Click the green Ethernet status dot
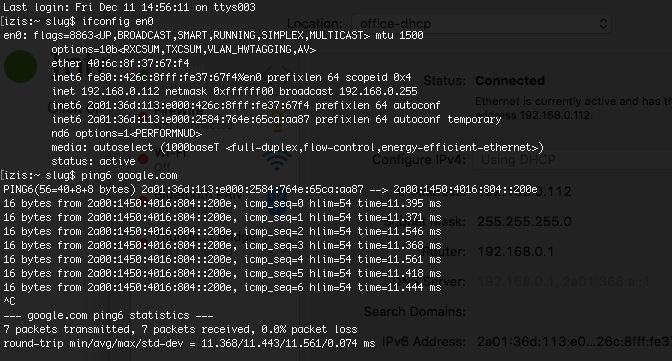The height and width of the screenshot is (361, 672). (x=20, y=66)
